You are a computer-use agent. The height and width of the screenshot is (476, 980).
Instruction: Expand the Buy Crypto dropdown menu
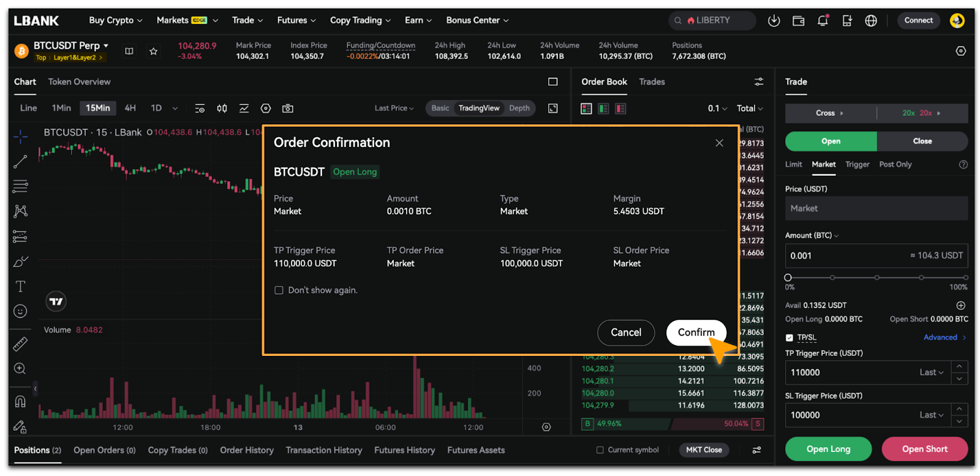[x=115, y=20]
